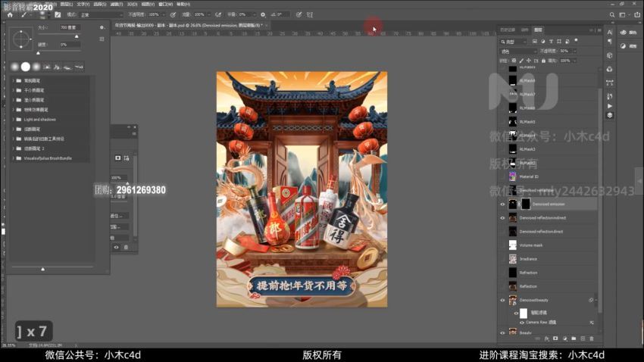Filter layers by adjustment layer icon
This screenshot has height=362, width=644.
(542, 42)
